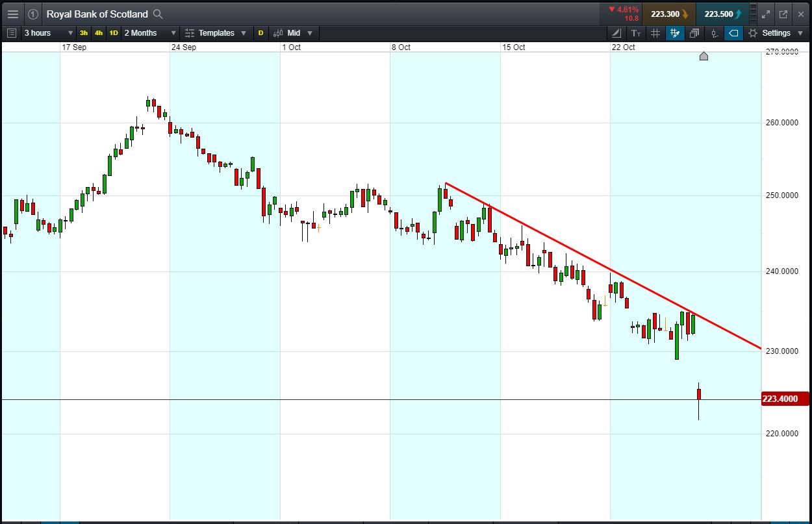Open the drawing tools icon
This screenshot has width=812, height=524.
tap(616, 33)
